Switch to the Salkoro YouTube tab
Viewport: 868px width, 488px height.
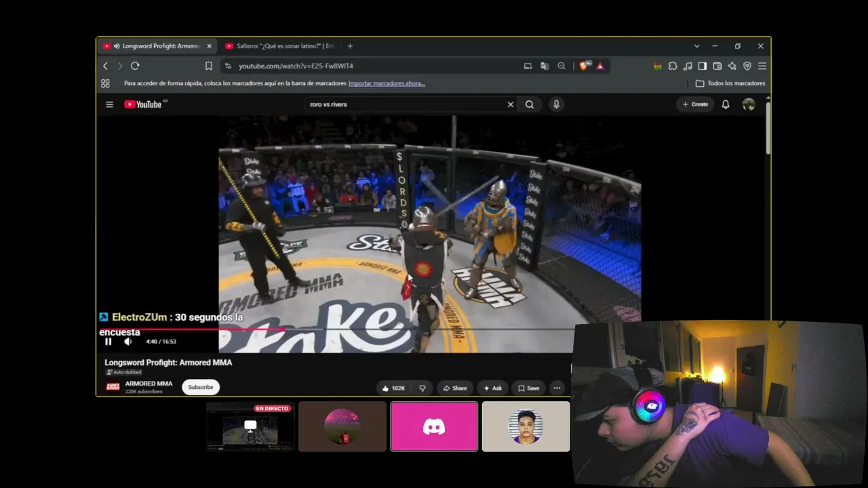pos(279,46)
